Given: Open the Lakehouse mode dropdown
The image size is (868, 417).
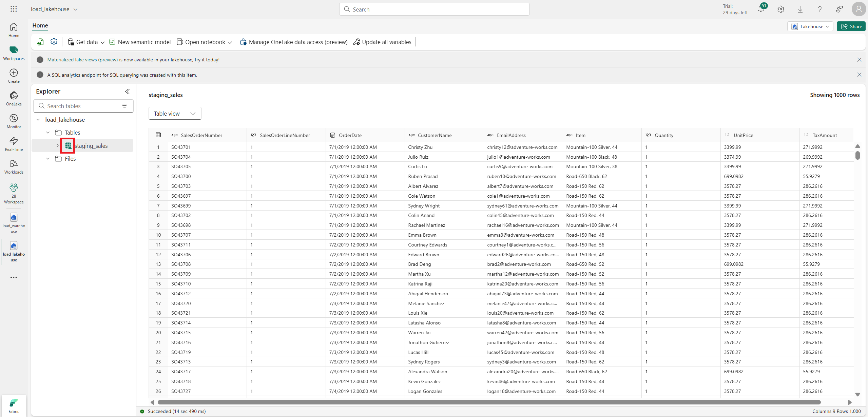Looking at the screenshot, I should click(x=810, y=26).
